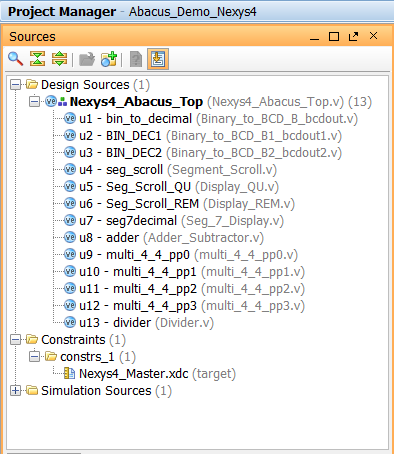Close the Sources panel

pyautogui.click(x=373, y=36)
